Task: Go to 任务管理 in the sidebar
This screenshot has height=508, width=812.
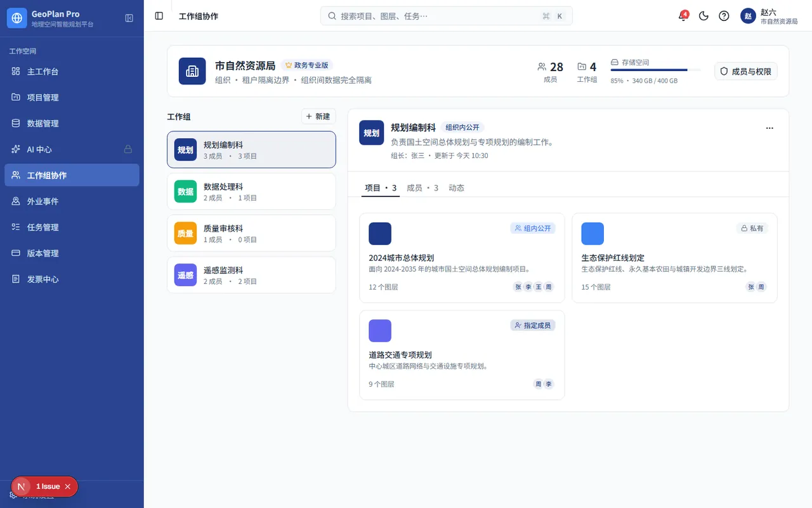Action: pos(72,227)
